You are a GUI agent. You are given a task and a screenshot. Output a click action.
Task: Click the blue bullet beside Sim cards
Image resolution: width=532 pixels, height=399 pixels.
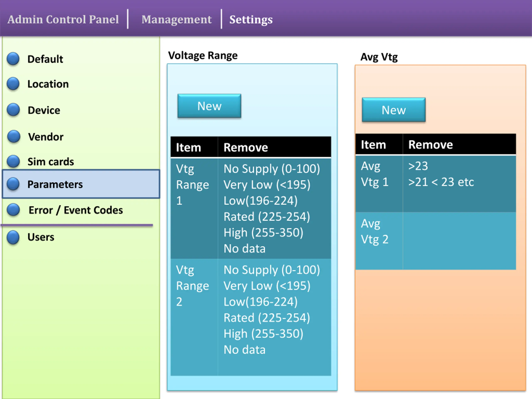point(13,161)
